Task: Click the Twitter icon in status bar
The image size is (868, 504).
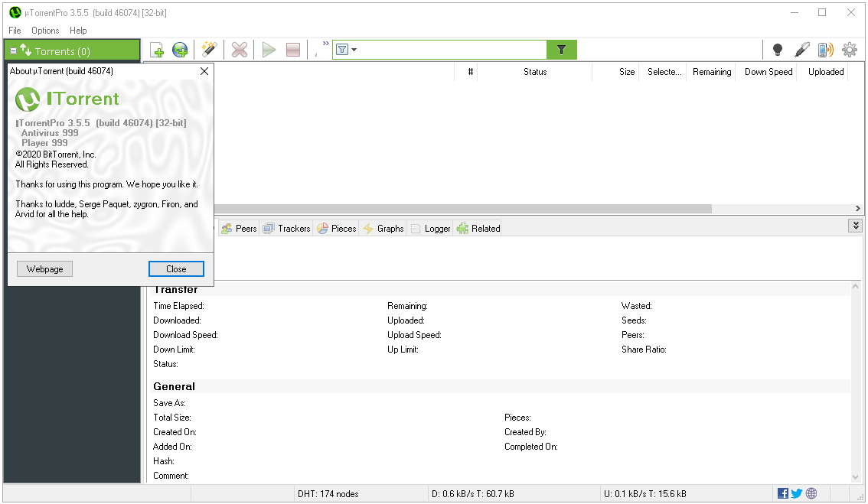Action: (x=797, y=493)
